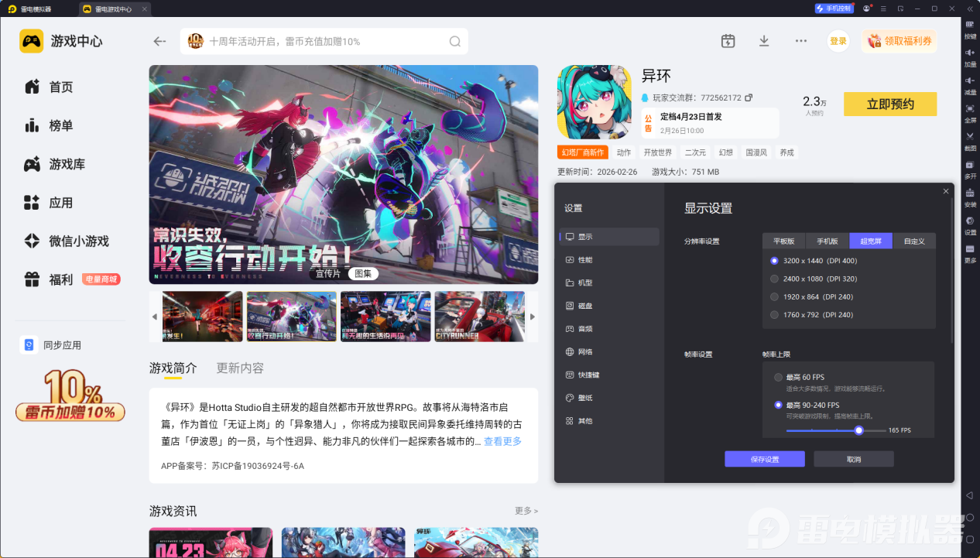Switch to the 更新内容 tab
The height and width of the screenshot is (558, 980).
[240, 368]
